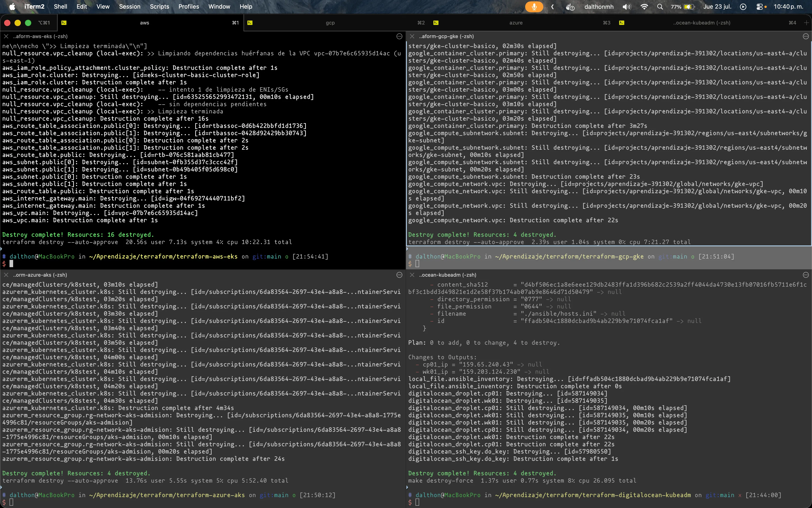Click the terminal icon on the aws tab
This screenshot has width=812, height=508.
point(64,23)
